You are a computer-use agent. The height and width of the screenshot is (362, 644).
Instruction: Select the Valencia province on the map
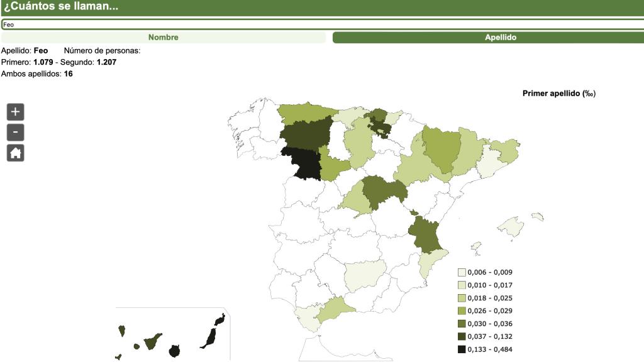tap(424, 234)
